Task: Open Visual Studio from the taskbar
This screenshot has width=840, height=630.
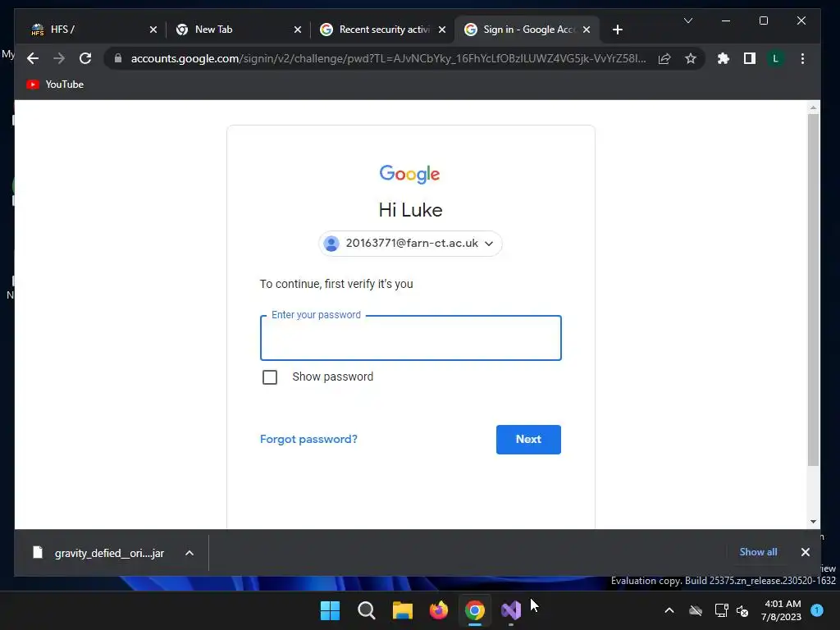Action: [x=511, y=610]
